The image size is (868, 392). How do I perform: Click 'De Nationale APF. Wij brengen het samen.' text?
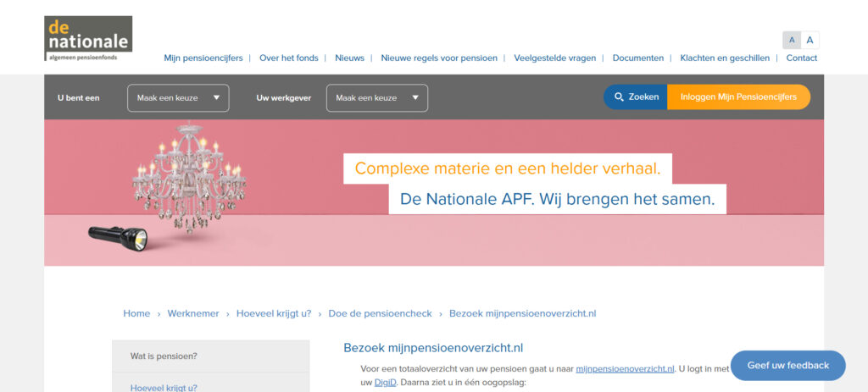point(558,199)
